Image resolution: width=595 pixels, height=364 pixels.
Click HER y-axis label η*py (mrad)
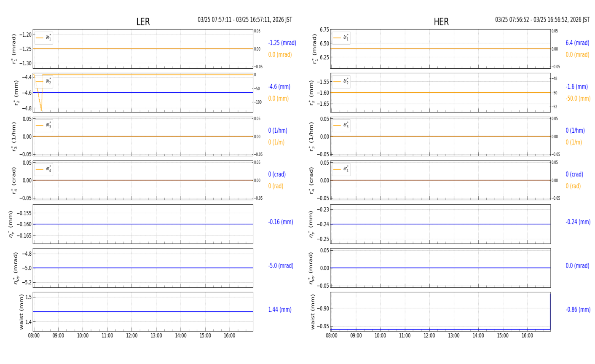point(311,268)
